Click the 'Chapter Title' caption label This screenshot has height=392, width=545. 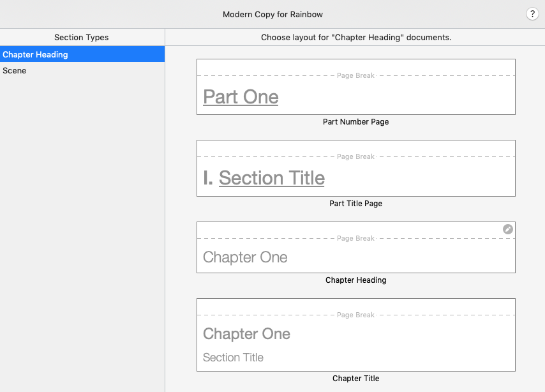point(356,379)
